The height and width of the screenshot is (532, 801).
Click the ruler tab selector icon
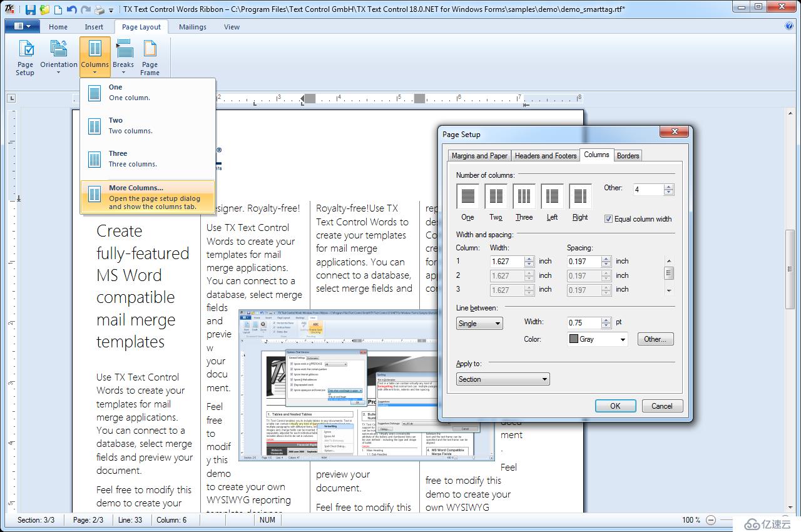coord(11,98)
